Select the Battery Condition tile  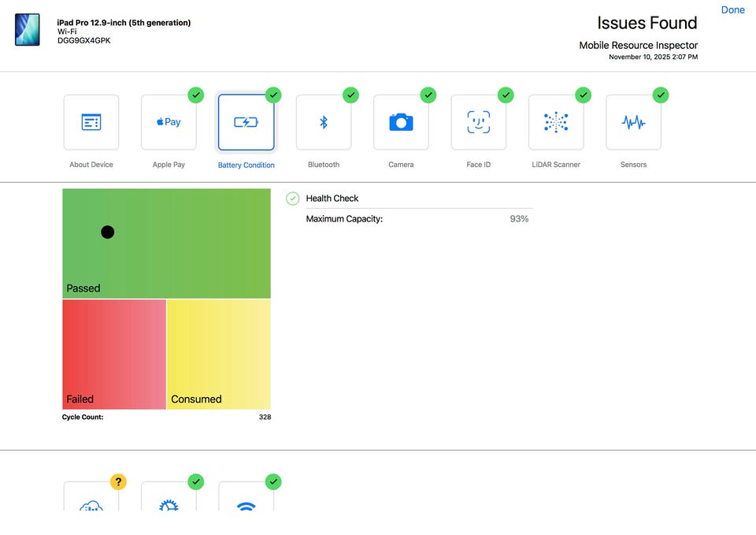(x=246, y=123)
